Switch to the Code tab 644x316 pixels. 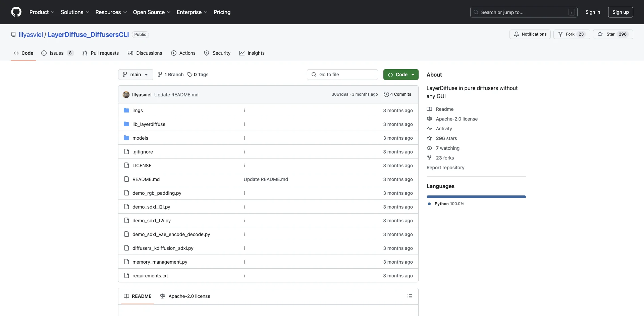(x=23, y=53)
